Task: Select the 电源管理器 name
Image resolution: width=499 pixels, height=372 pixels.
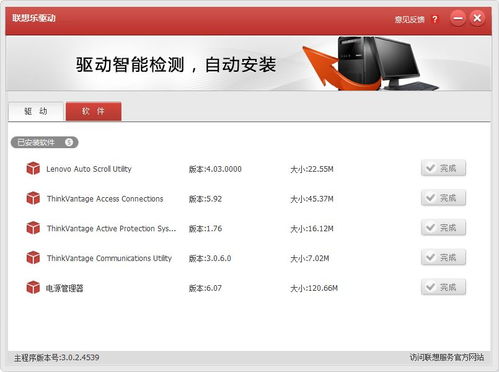Action: (65, 288)
